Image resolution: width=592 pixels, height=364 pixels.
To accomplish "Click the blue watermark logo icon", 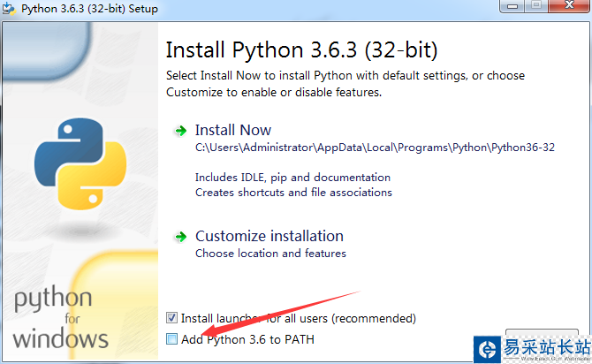I will click(486, 348).
